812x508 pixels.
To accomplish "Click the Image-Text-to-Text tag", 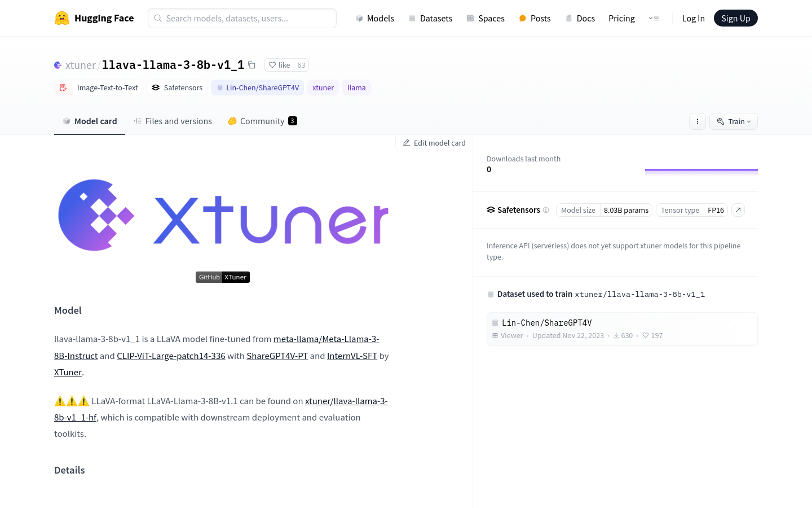I will pyautogui.click(x=99, y=87).
